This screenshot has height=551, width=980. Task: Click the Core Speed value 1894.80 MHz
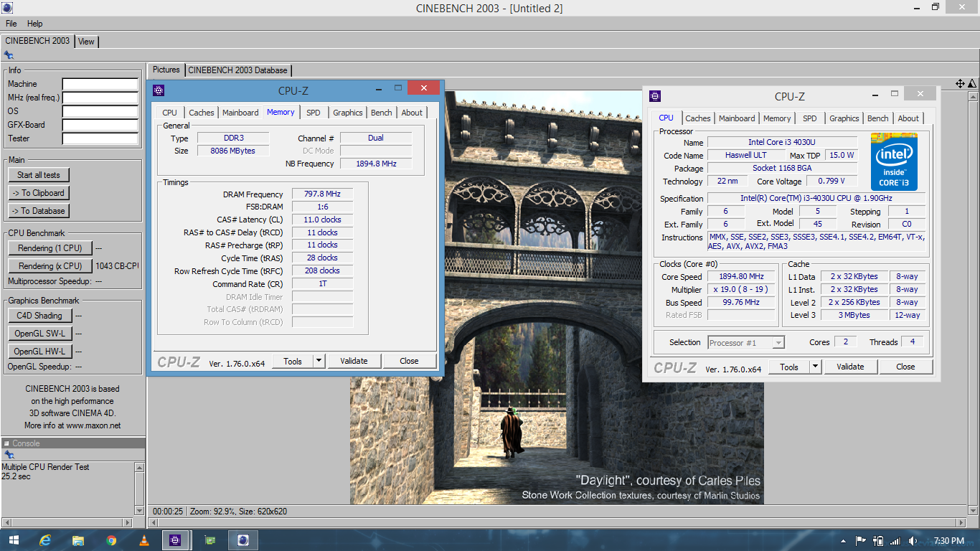(743, 277)
